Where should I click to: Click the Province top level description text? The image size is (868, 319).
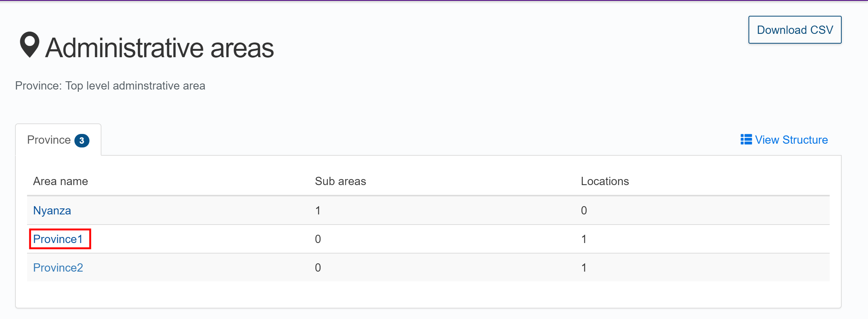(110, 86)
